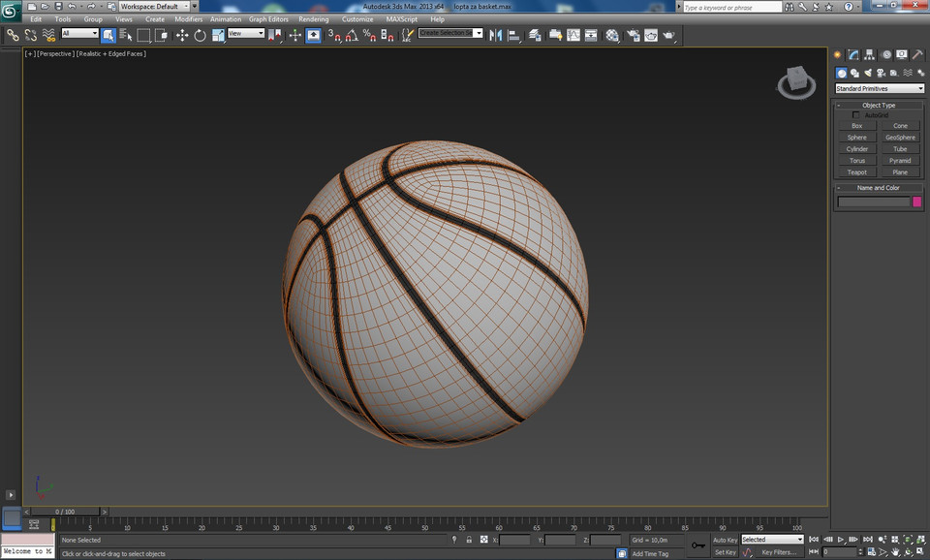Open the Standard Primitives dropdown
The width and height of the screenshot is (930, 560).
click(x=880, y=87)
